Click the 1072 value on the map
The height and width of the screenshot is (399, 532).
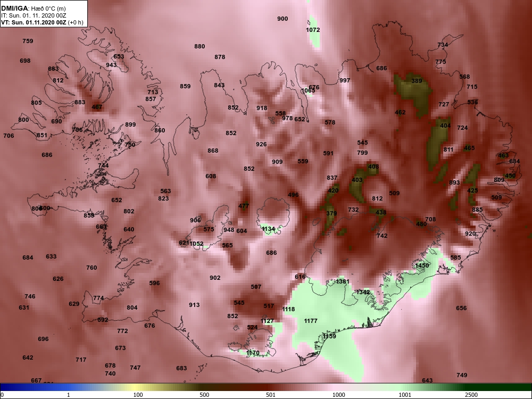313,30
